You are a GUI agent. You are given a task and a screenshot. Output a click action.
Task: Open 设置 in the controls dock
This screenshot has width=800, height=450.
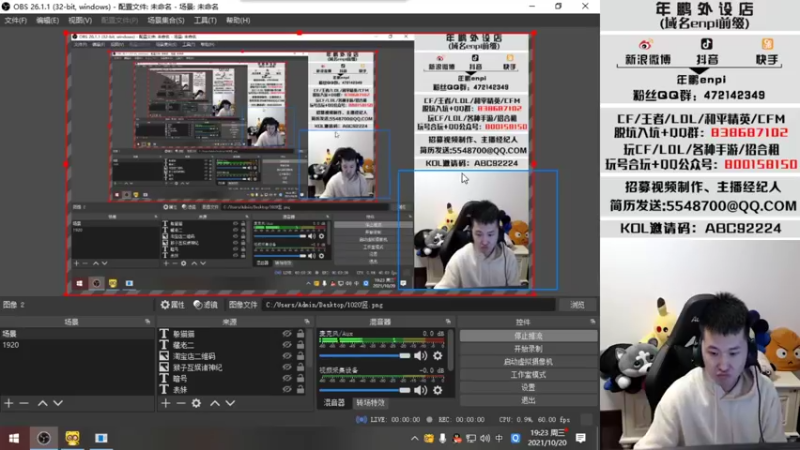528,387
